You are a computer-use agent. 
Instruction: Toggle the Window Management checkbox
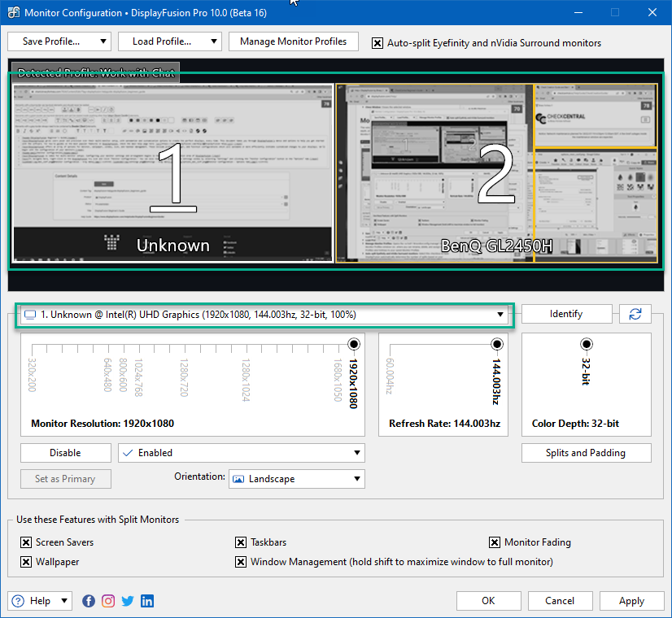[241, 562]
